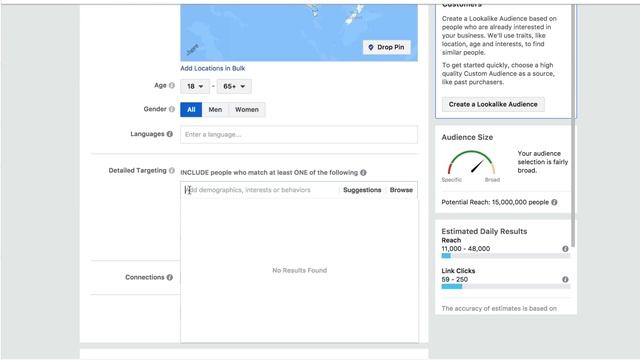
Task: Click the map preview area
Action: click(x=299, y=33)
